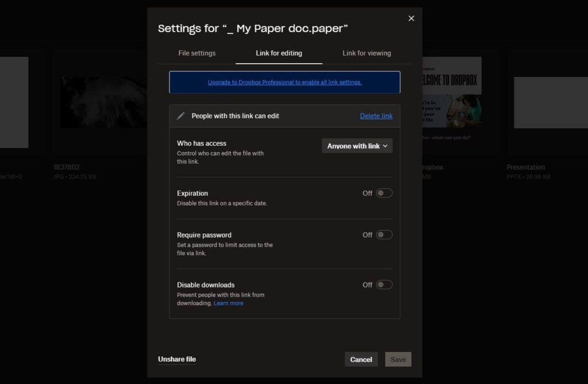Switch to the File settings tab
The height and width of the screenshot is (384, 588).
click(197, 53)
